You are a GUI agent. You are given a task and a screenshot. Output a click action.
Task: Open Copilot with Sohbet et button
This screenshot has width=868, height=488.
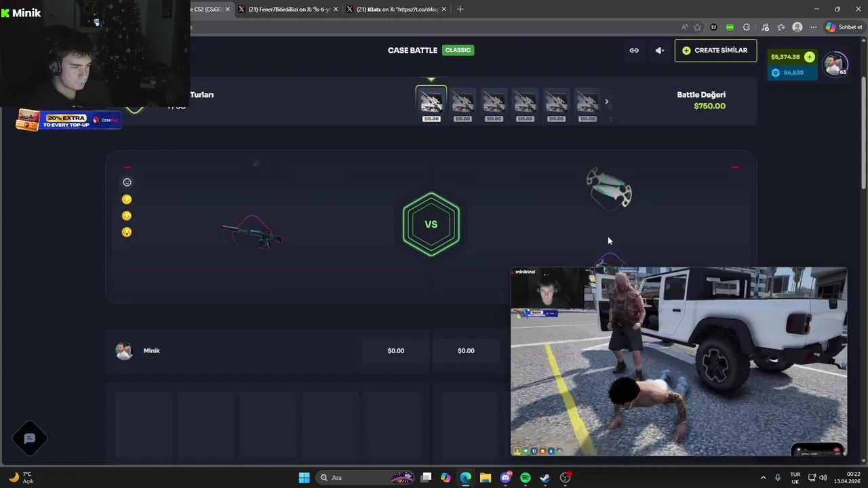pos(844,27)
